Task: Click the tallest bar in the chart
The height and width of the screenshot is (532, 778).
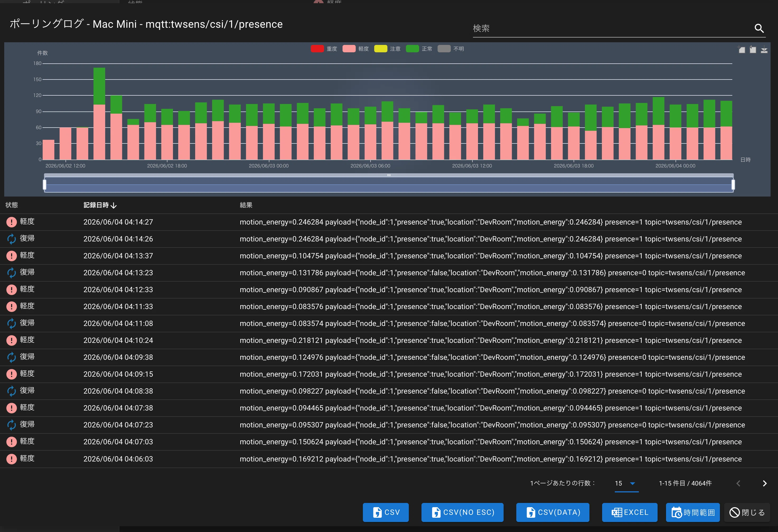Action: click(x=99, y=114)
